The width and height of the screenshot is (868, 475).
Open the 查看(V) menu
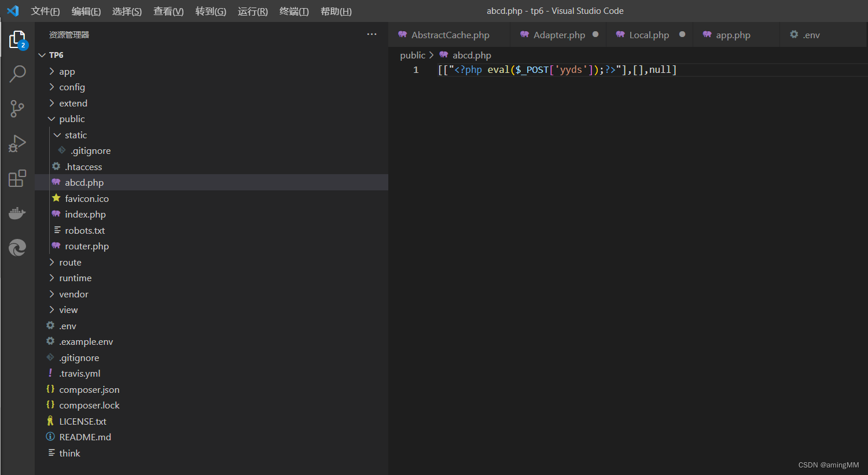pos(168,11)
